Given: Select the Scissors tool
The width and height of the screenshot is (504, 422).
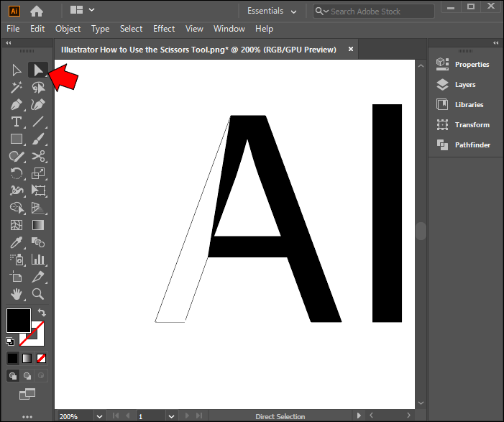Looking at the screenshot, I should 38,156.
